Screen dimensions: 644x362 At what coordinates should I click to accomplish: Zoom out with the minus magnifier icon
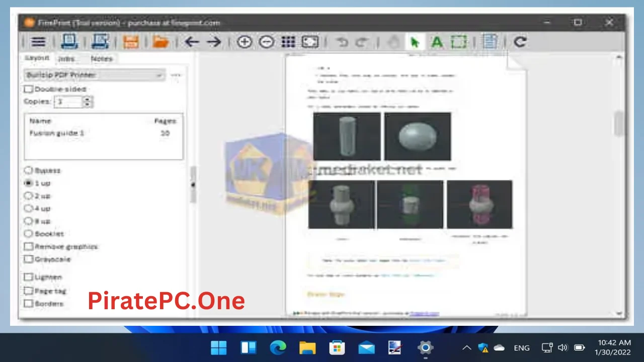(267, 42)
